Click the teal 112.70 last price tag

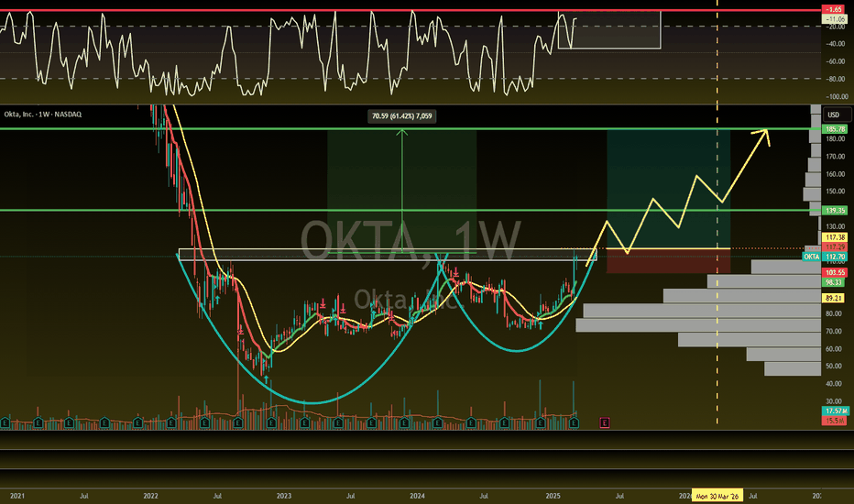pyautogui.click(x=835, y=257)
